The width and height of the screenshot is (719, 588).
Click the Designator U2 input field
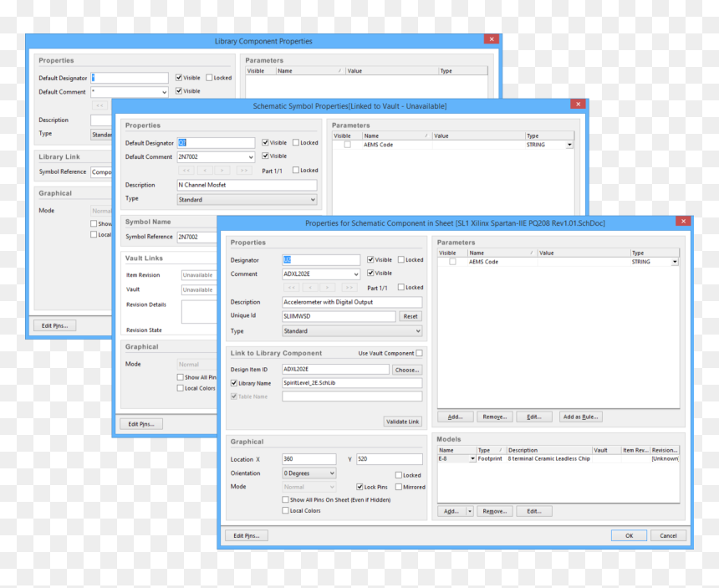click(x=321, y=260)
